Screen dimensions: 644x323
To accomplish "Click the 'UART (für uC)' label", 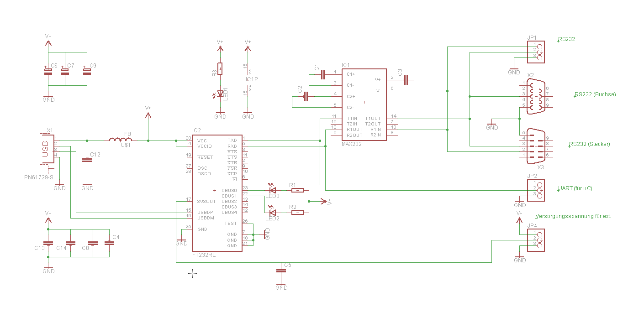I will [575, 188].
